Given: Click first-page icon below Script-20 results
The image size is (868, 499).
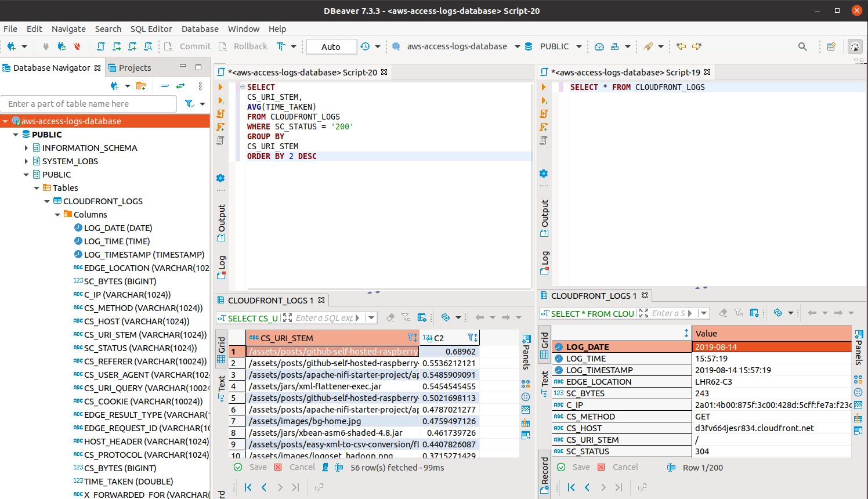Looking at the screenshot, I should click(x=248, y=487).
